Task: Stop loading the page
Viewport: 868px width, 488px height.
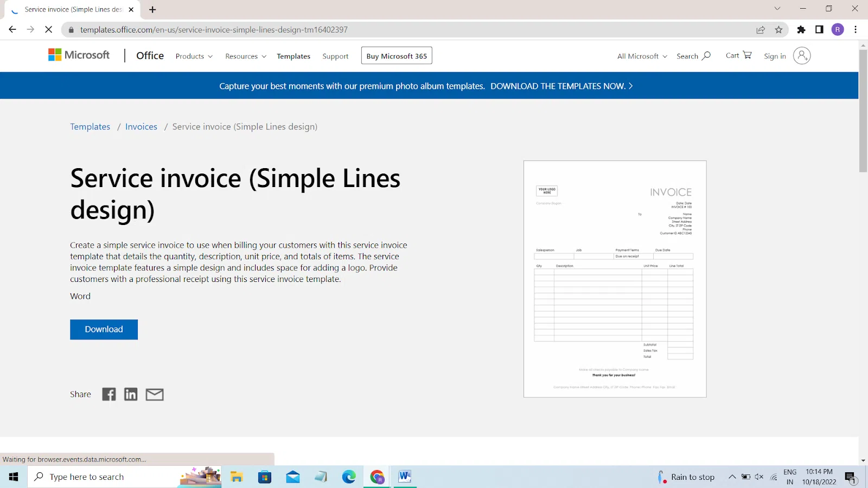Action: click(48, 30)
